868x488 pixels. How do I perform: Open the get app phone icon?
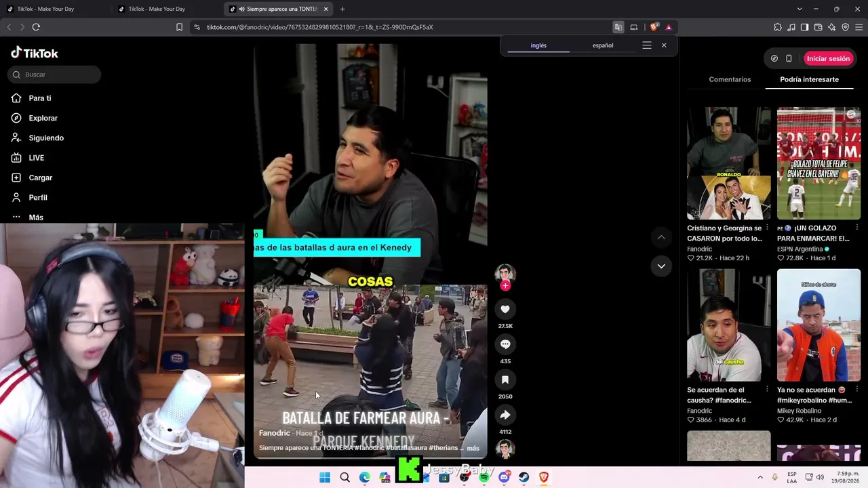[x=789, y=58]
